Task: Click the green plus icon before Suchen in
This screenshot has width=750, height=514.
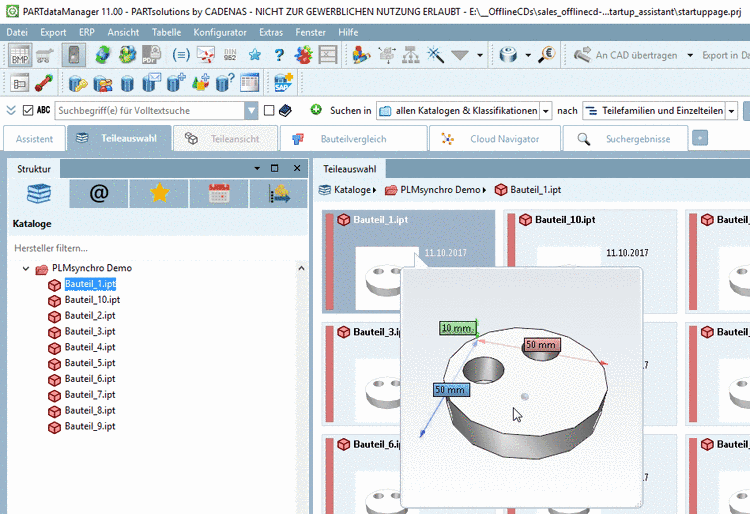Action: [316, 110]
